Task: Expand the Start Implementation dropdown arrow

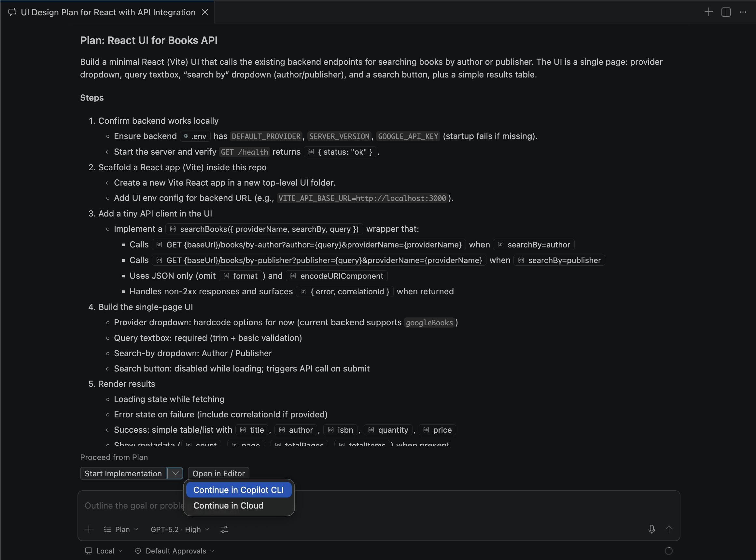Action: [175, 473]
